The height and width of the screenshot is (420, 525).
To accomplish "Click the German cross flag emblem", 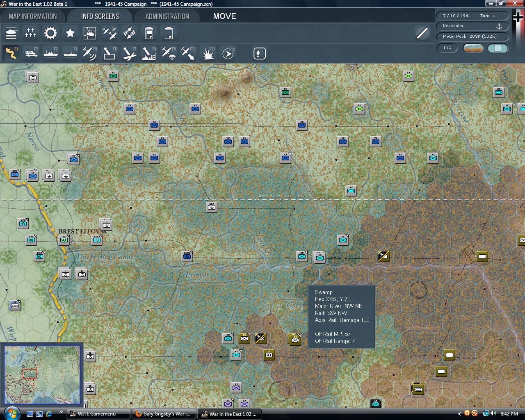I will [x=518, y=17].
